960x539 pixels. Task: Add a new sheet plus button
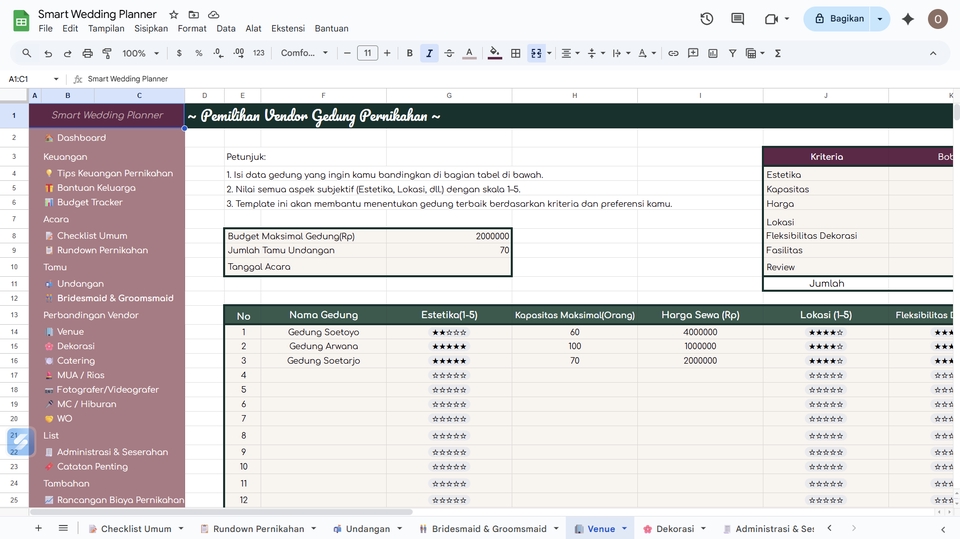(38, 528)
